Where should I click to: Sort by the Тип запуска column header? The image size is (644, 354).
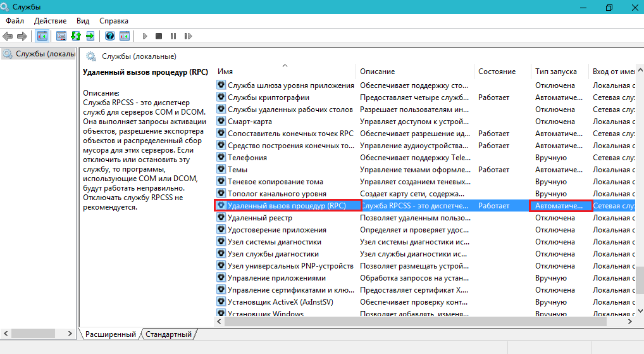[x=555, y=72]
